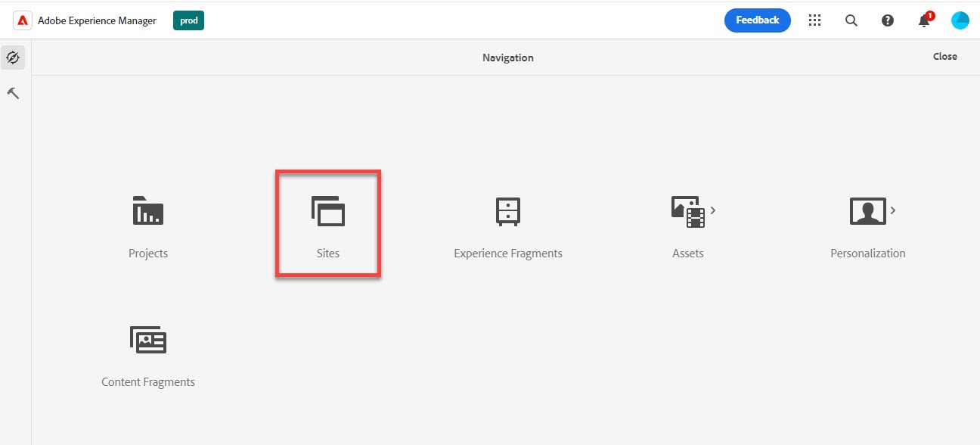Image resolution: width=980 pixels, height=445 pixels.
Task: Open the app switcher grid
Action: click(814, 20)
